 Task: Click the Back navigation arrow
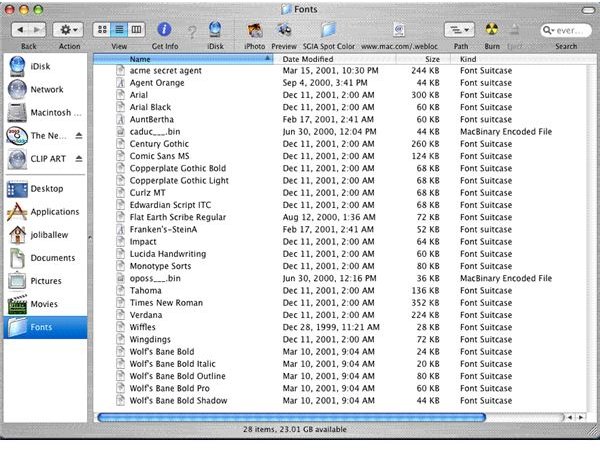click(20, 30)
